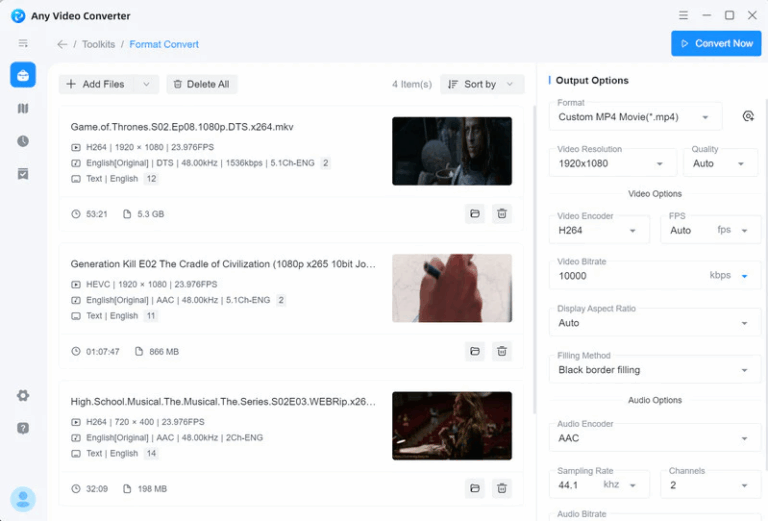Click audio track icon in Game of Thrones row

(76, 163)
